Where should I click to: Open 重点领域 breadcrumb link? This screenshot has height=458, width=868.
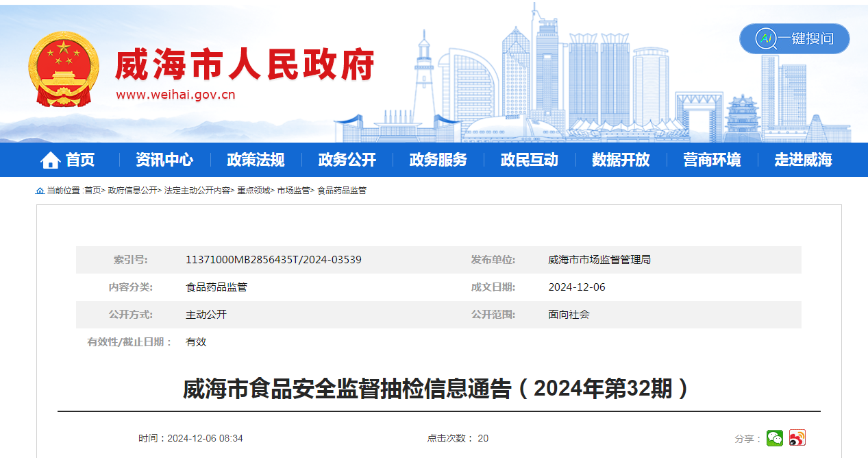(253, 191)
